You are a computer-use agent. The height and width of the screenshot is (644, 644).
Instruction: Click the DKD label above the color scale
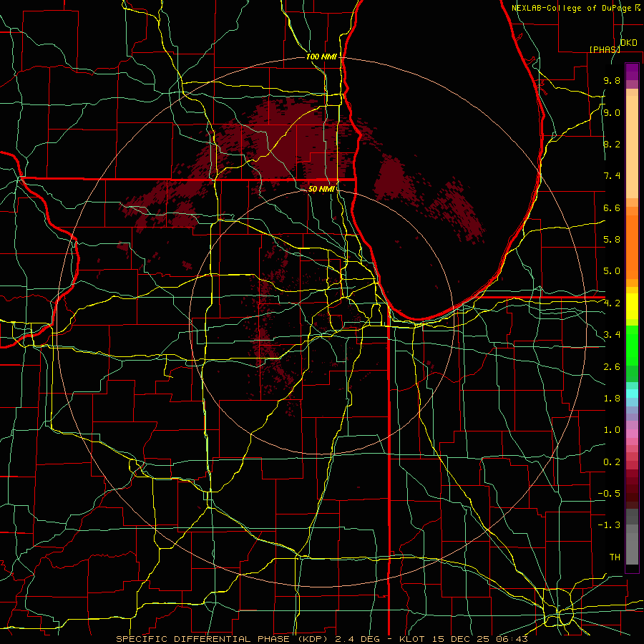tap(628, 43)
